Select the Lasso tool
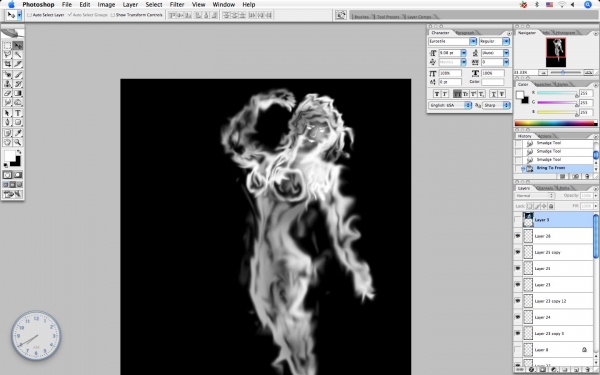Screen dimensions: 600x375 [x=7, y=55]
